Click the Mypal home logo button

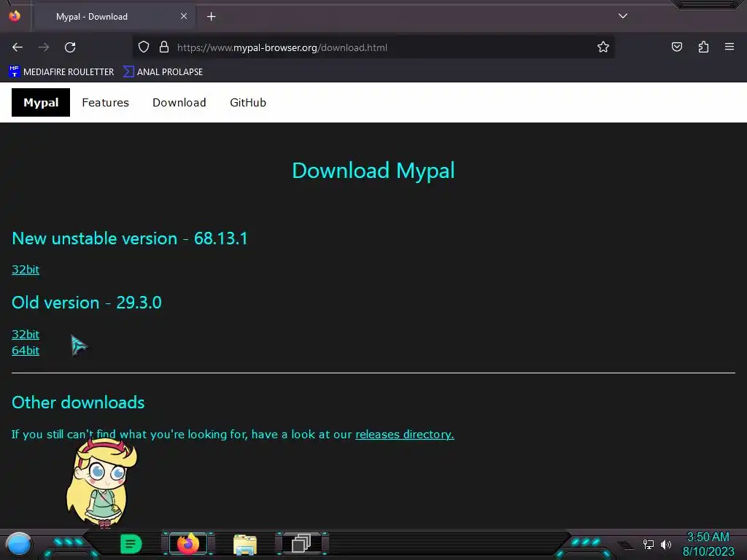(41, 102)
